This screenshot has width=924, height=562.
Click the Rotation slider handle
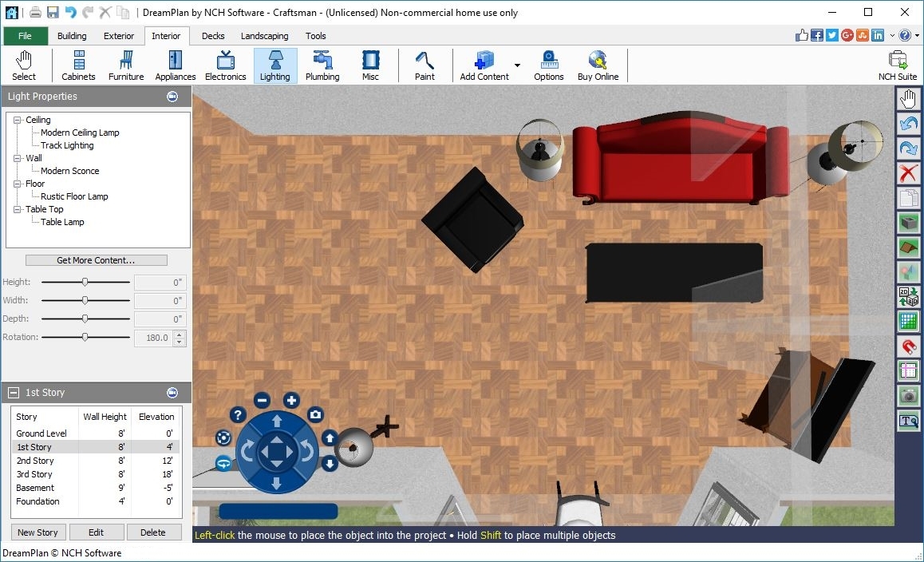coord(85,338)
